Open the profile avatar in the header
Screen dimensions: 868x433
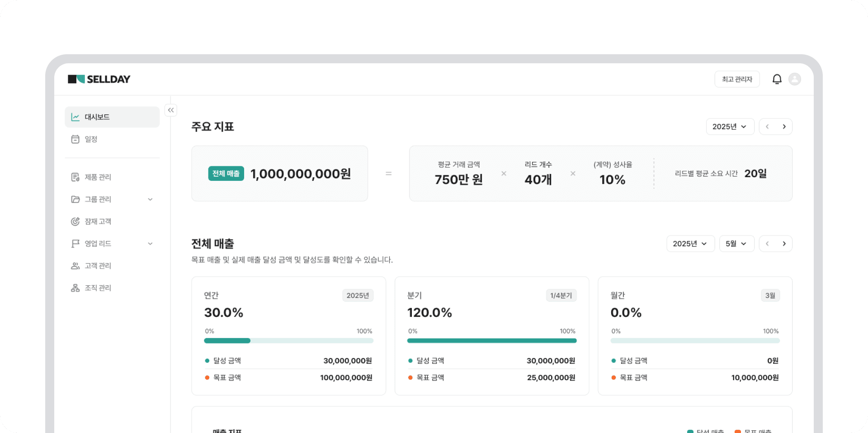(796, 79)
